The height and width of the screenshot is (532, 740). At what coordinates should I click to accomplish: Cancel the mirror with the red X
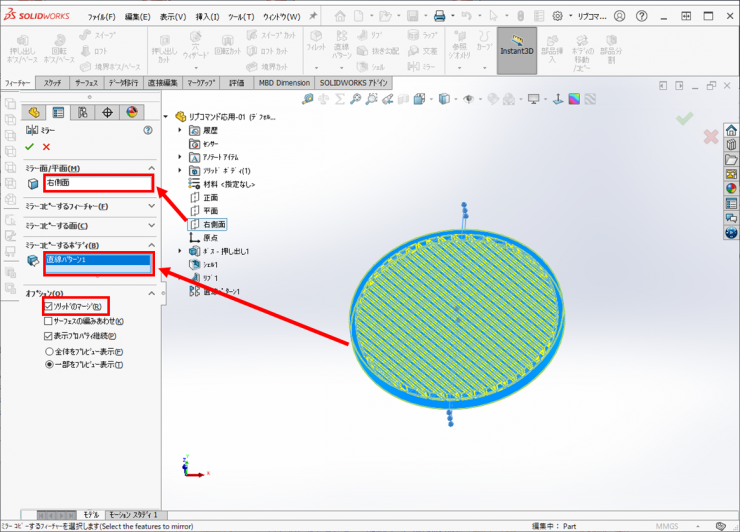point(46,147)
